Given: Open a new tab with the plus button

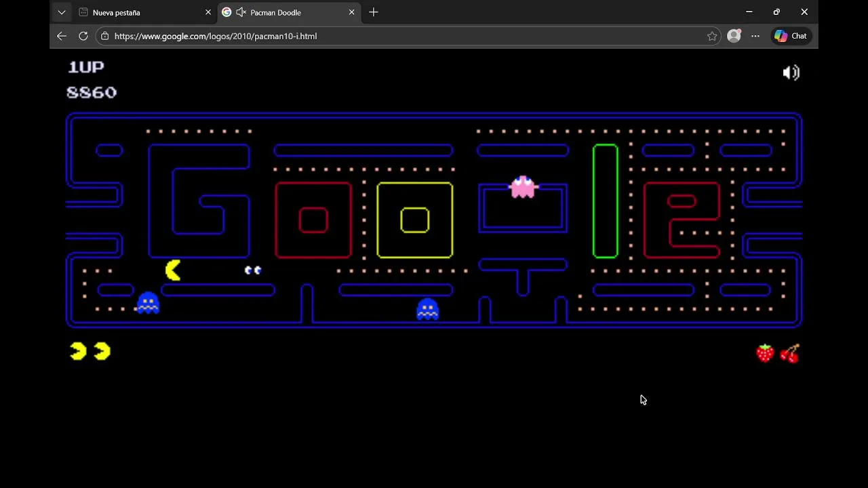Looking at the screenshot, I should 374,12.
